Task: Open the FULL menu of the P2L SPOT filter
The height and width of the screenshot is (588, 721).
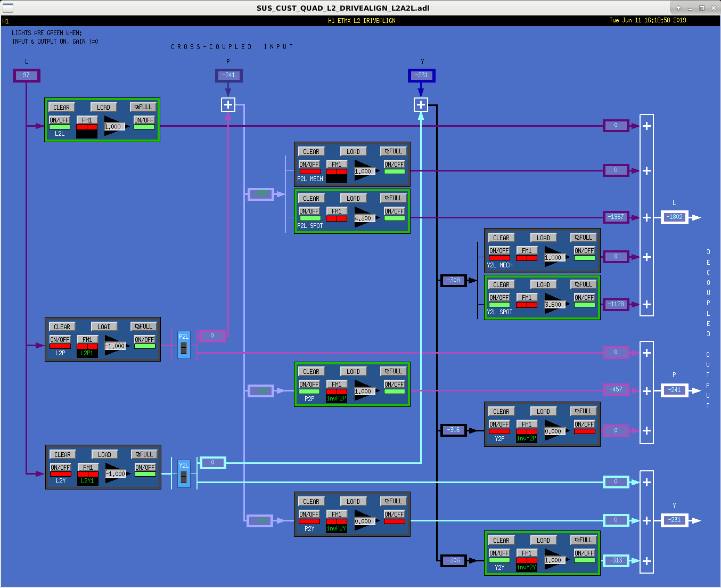Action: pos(394,198)
